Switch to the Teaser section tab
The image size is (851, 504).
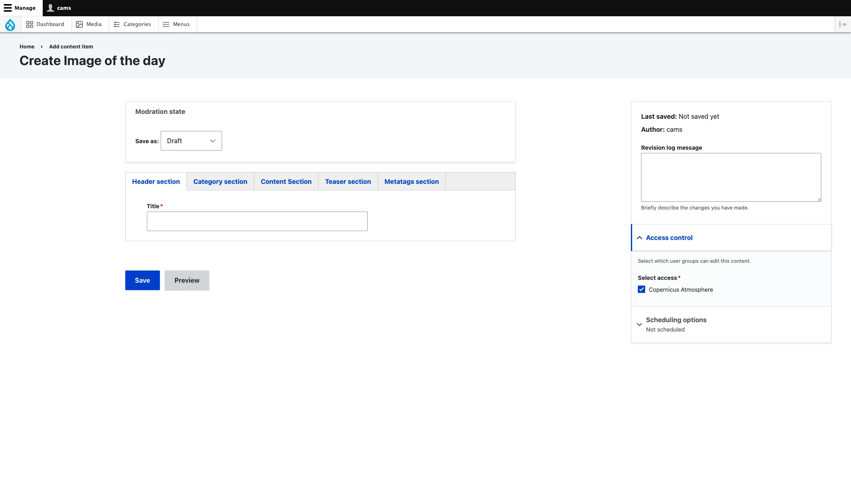pos(348,181)
